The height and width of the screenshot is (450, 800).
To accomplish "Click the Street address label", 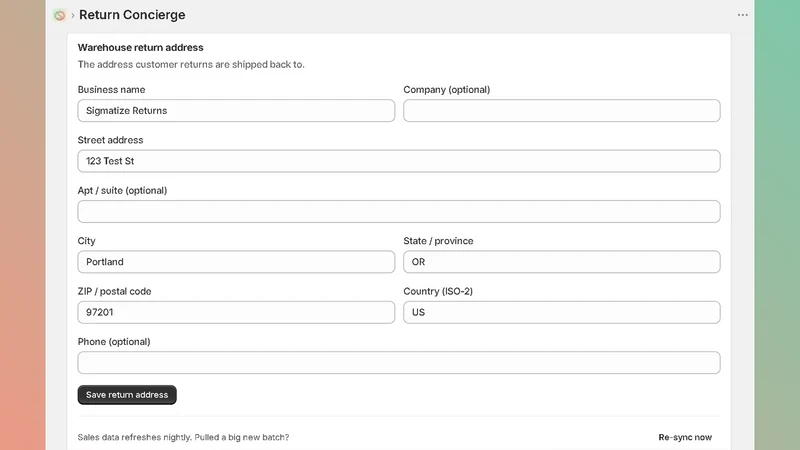I will click(110, 140).
